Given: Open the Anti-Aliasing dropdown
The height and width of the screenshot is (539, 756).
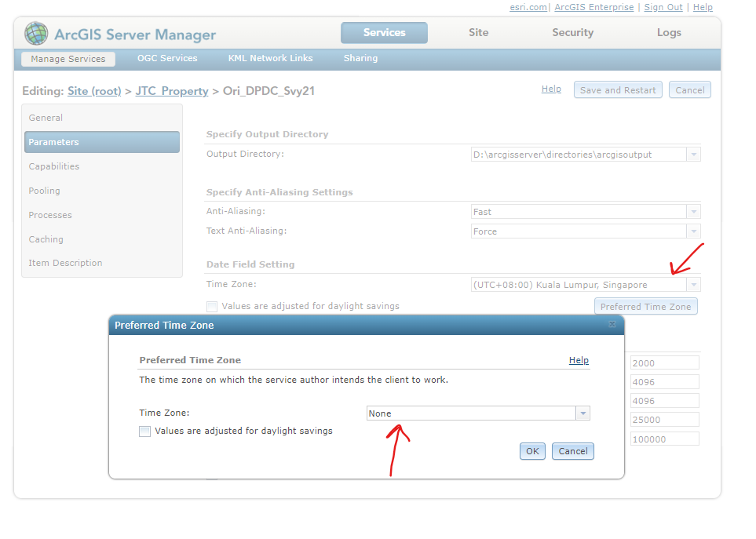Looking at the screenshot, I should (x=692, y=211).
